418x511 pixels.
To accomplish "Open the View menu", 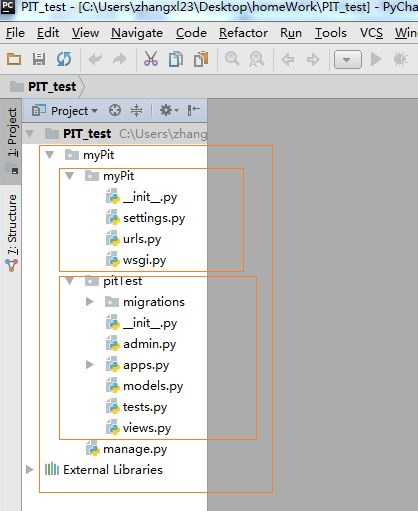I will (x=85, y=33).
